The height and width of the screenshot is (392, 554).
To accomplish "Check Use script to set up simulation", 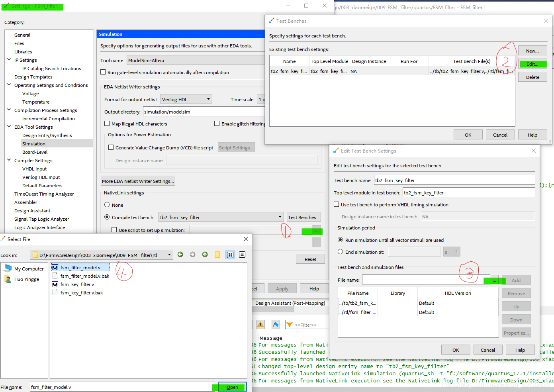I will click(114, 230).
